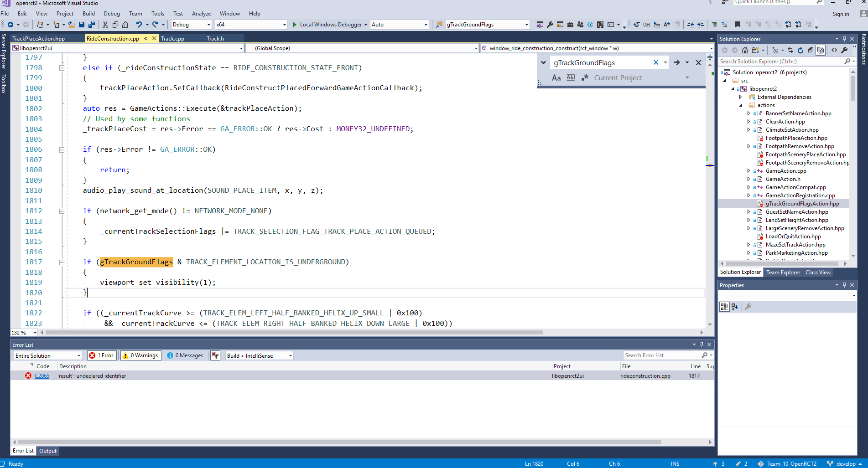Open Solution Explorer Properties wrench icon
868x468 pixels.
(844, 50)
